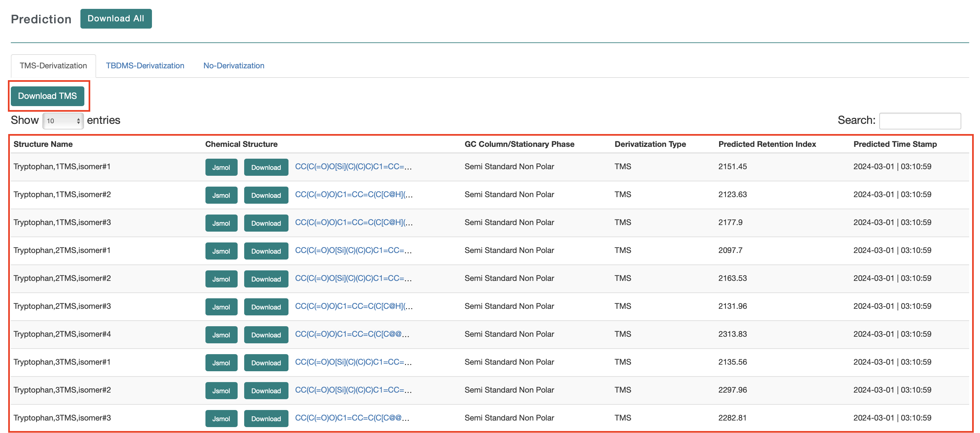Viewport: 980px width, 433px height.
Task: Switch to the TBDMS-Derivatization tab
Action: click(145, 65)
